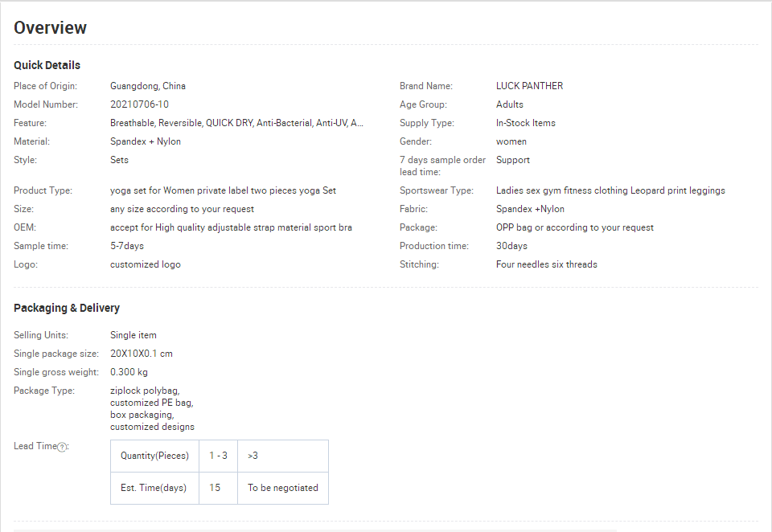
Task: Click the 'Place of Origin:' label
Action: coord(45,86)
